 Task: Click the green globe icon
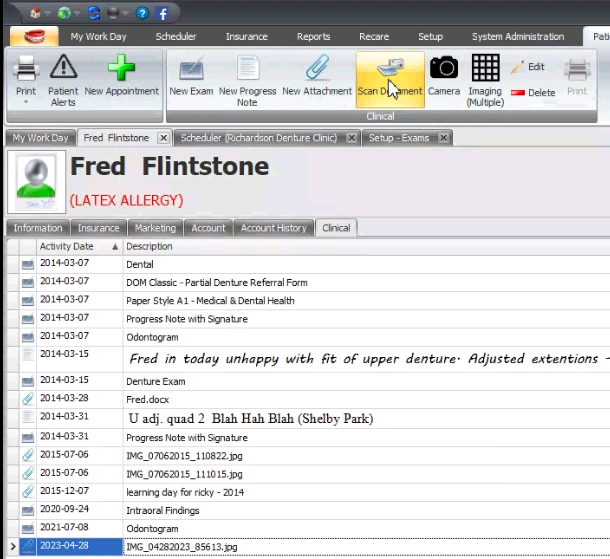coord(64,14)
